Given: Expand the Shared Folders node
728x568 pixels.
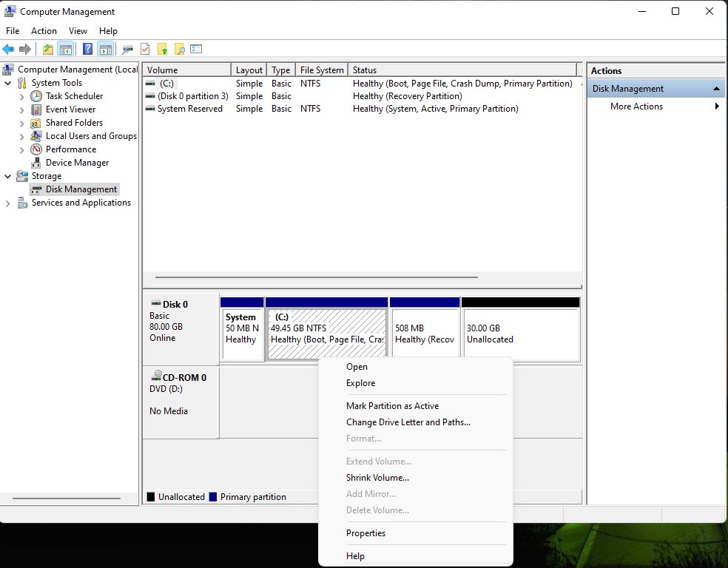Looking at the screenshot, I should tap(21, 124).
